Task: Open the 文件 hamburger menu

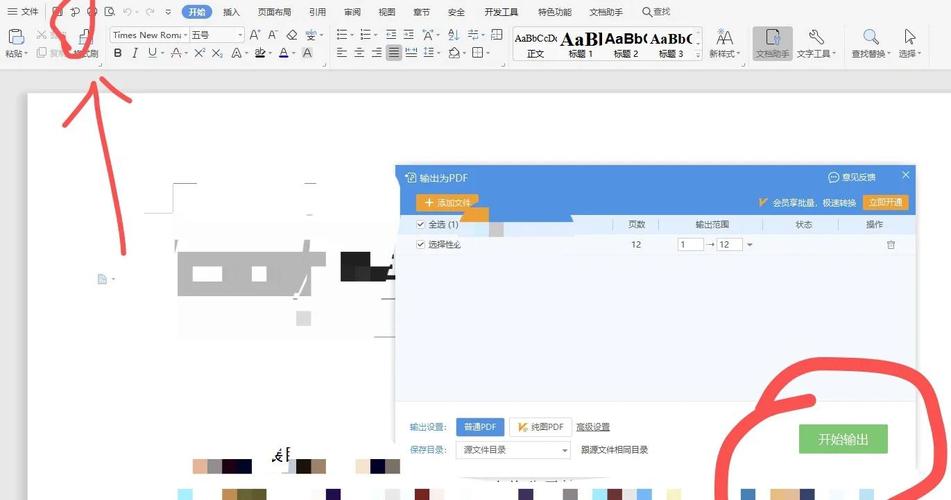Action: point(22,12)
